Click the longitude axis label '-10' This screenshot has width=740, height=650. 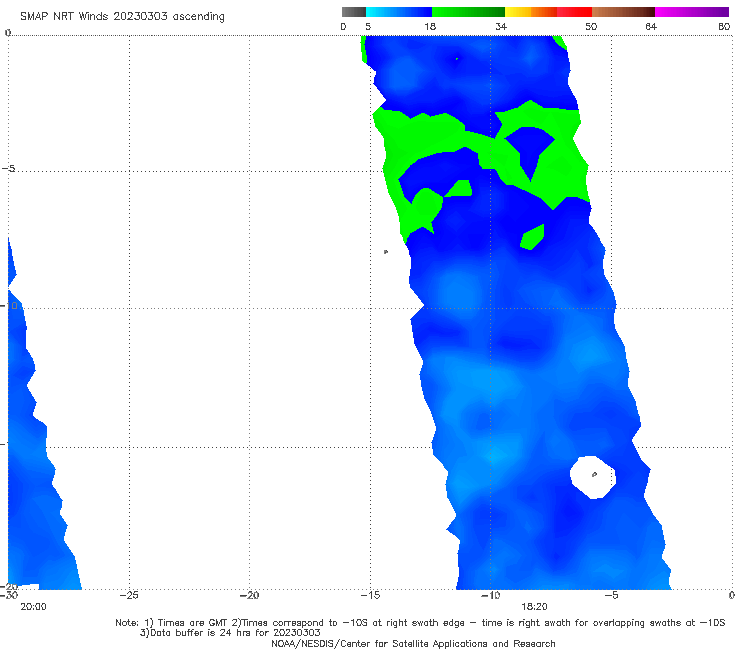point(490,595)
